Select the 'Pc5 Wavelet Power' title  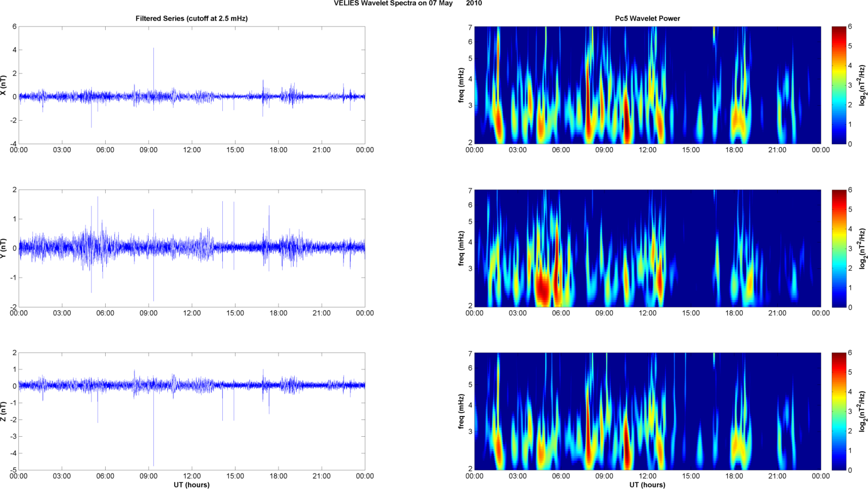[647, 18]
